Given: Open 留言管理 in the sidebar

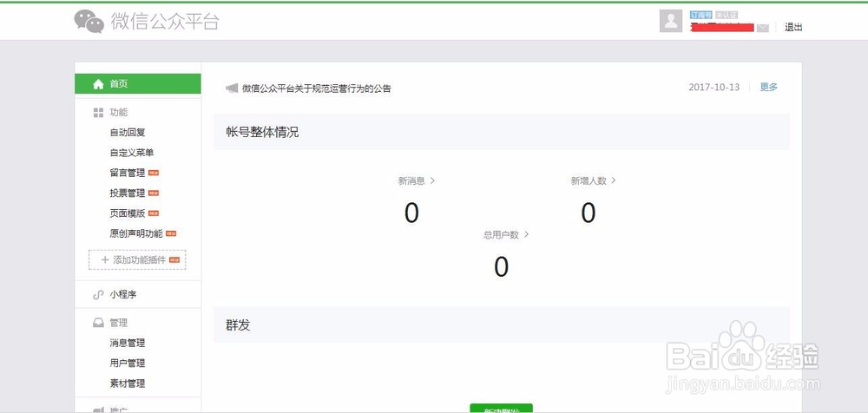Looking at the screenshot, I should click(x=128, y=173).
